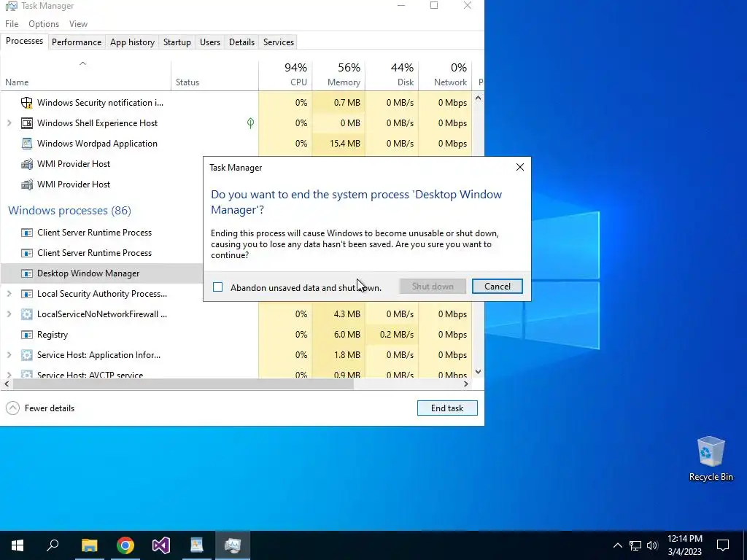
Task: Click LocalServiceNoNetworkFirewall gear icon
Action: point(27,314)
